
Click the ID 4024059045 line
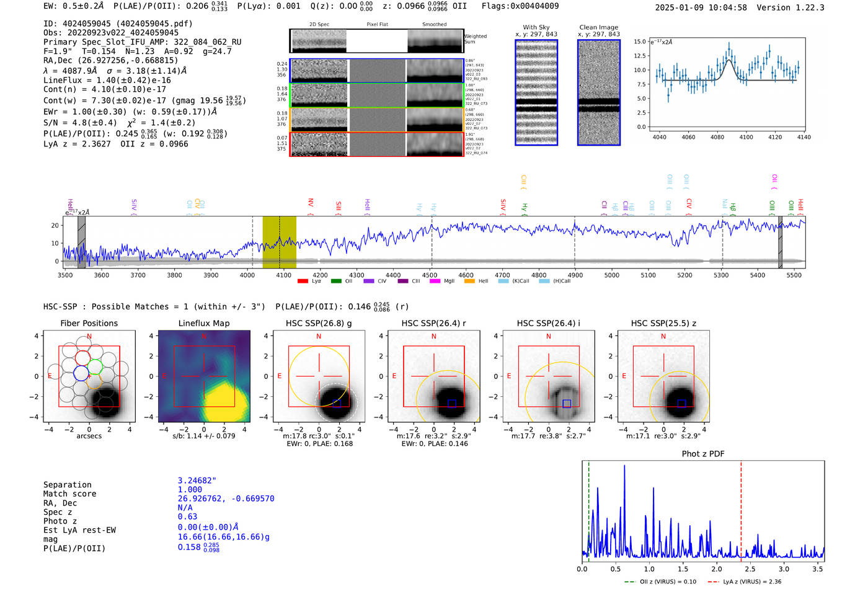[118, 24]
